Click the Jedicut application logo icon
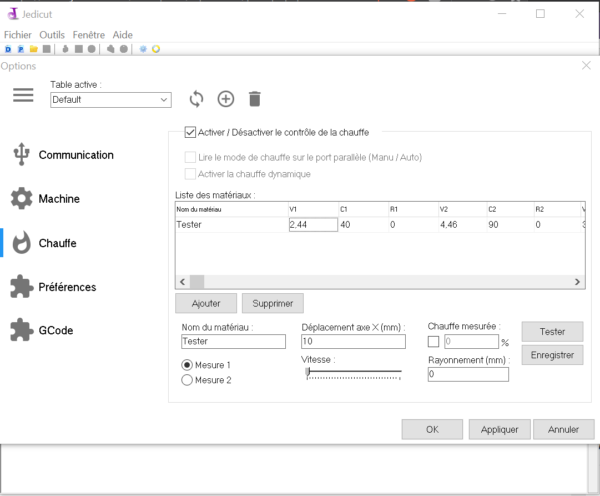 click(13, 14)
